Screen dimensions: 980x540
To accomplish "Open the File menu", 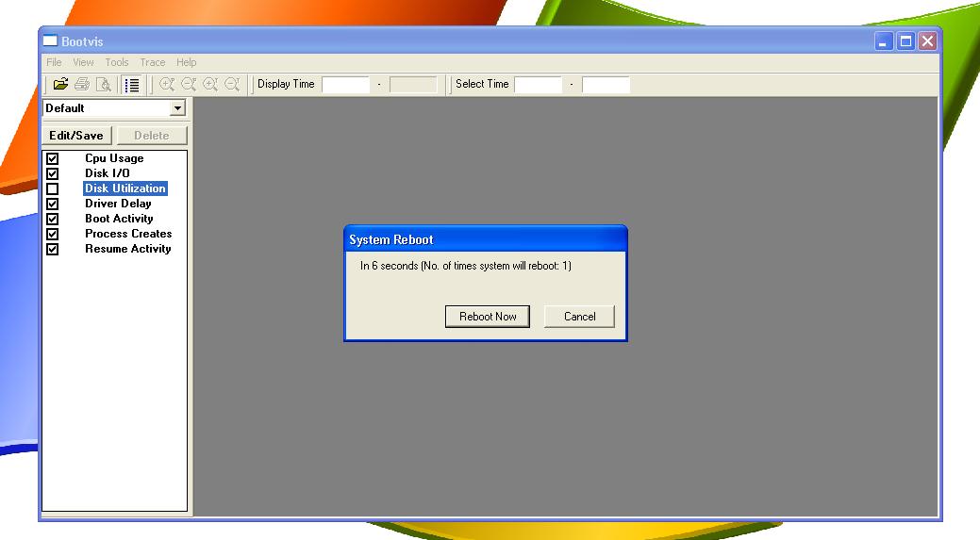I will tap(54, 62).
